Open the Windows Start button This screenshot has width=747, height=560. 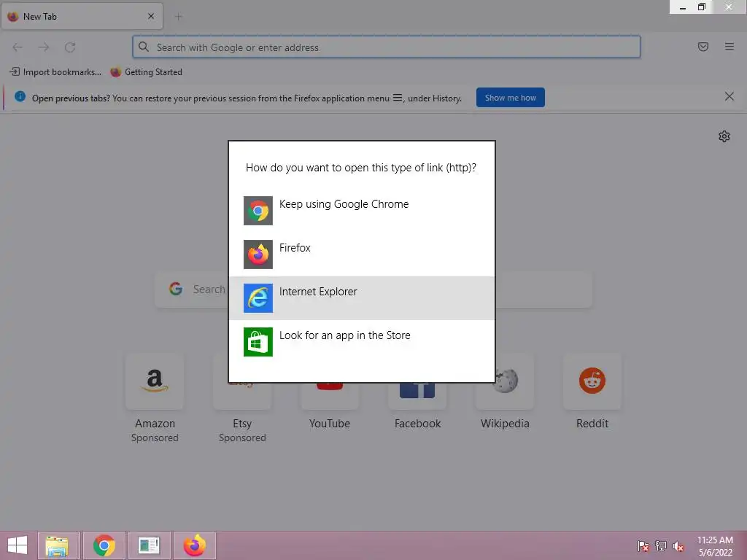[18, 545]
